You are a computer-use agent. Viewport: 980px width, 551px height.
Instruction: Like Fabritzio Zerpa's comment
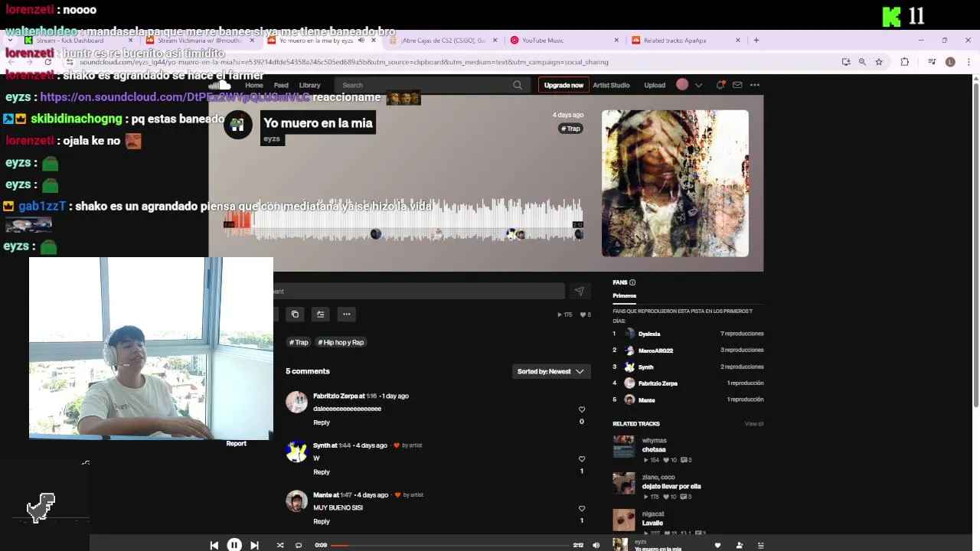click(x=582, y=409)
